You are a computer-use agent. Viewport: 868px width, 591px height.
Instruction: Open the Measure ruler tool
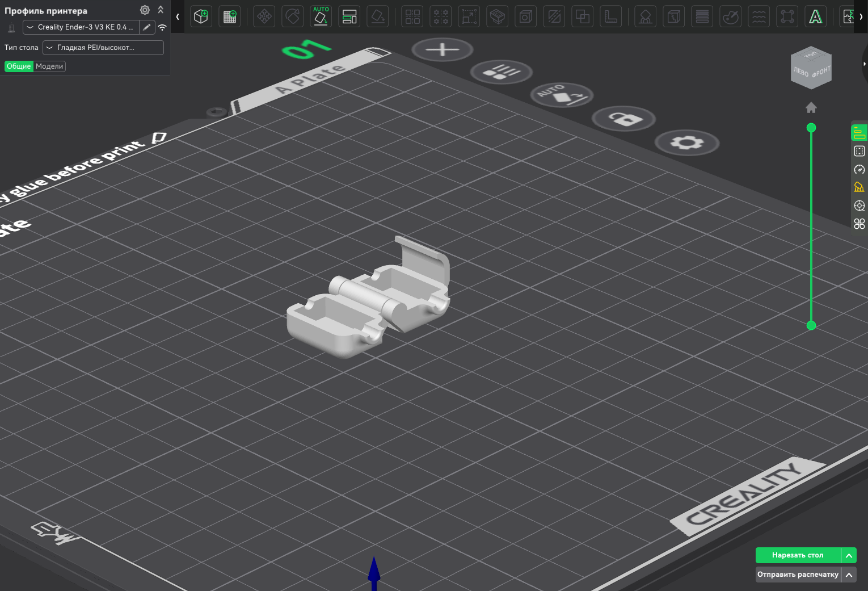click(611, 16)
